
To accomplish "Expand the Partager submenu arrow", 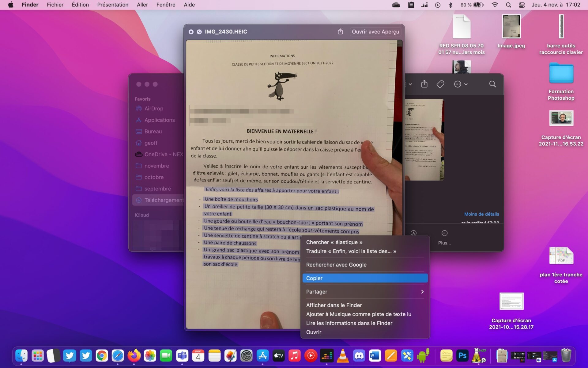I will (422, 292).
